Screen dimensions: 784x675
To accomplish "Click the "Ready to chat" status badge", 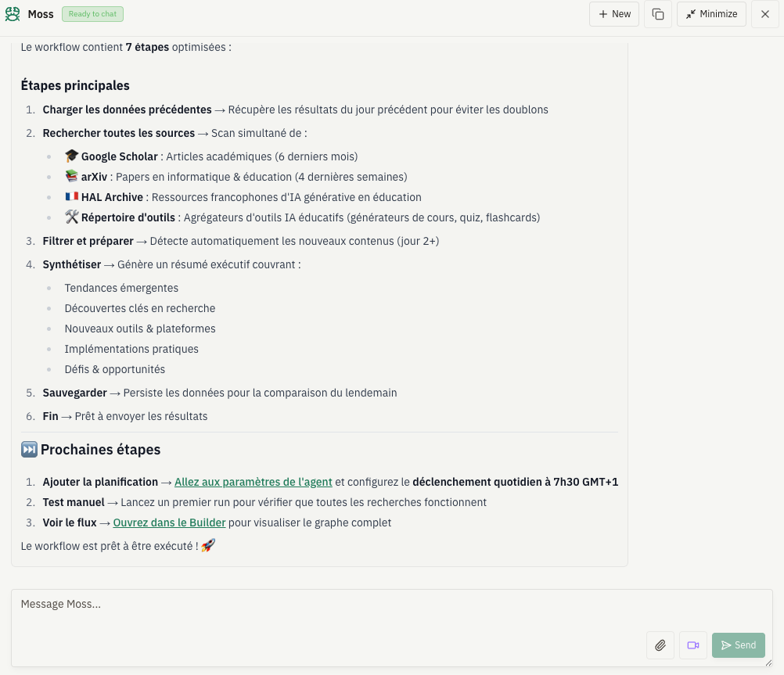I will pos(92,14).
